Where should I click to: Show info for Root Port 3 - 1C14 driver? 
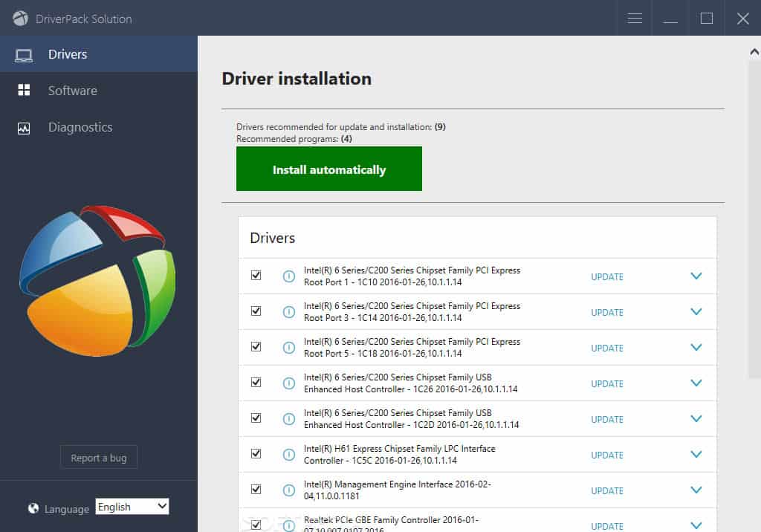click(289, 311)
